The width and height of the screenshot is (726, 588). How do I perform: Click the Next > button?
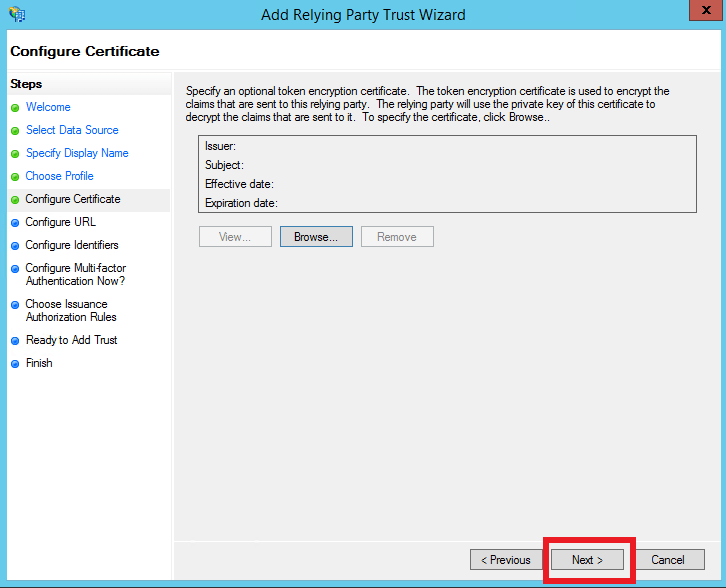[587, 560]
